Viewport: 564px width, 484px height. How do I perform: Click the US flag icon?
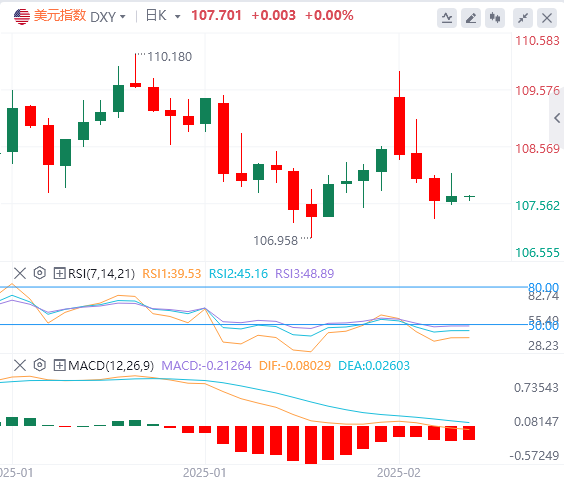22,16
